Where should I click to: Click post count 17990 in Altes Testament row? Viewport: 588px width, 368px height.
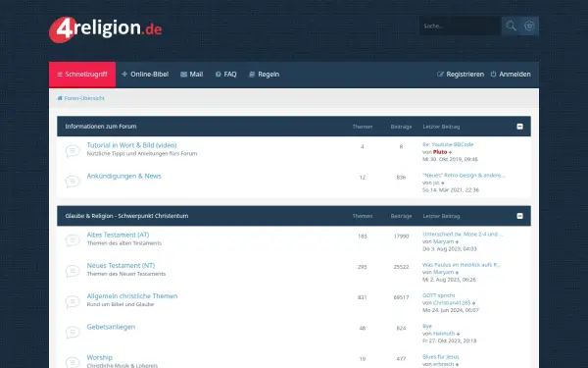(401, 237)
